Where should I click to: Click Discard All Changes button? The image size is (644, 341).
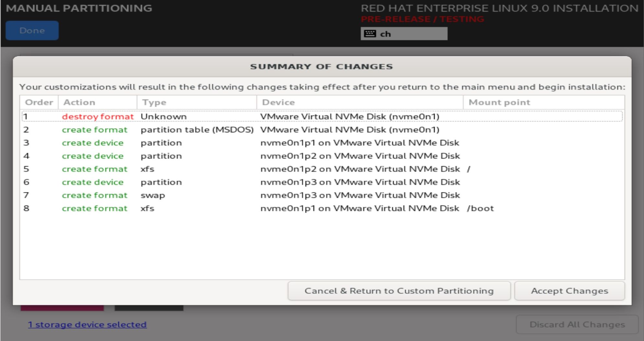click(577, 324)
